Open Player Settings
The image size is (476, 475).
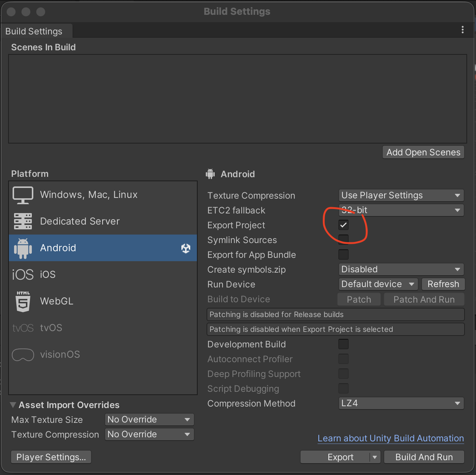point(51,457)
